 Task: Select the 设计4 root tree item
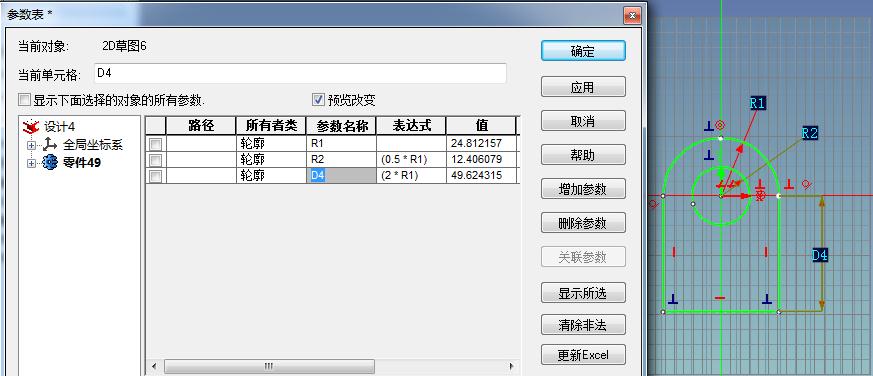60,127
